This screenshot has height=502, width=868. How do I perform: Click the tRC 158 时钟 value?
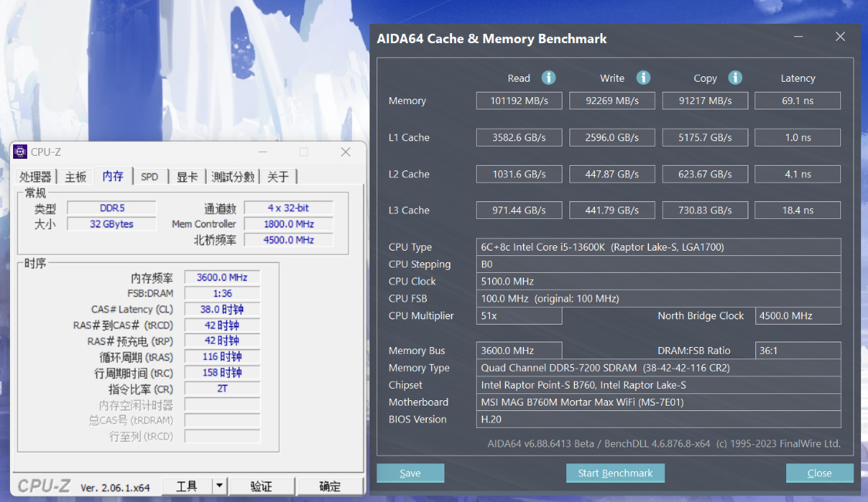(x=222, y=372)
